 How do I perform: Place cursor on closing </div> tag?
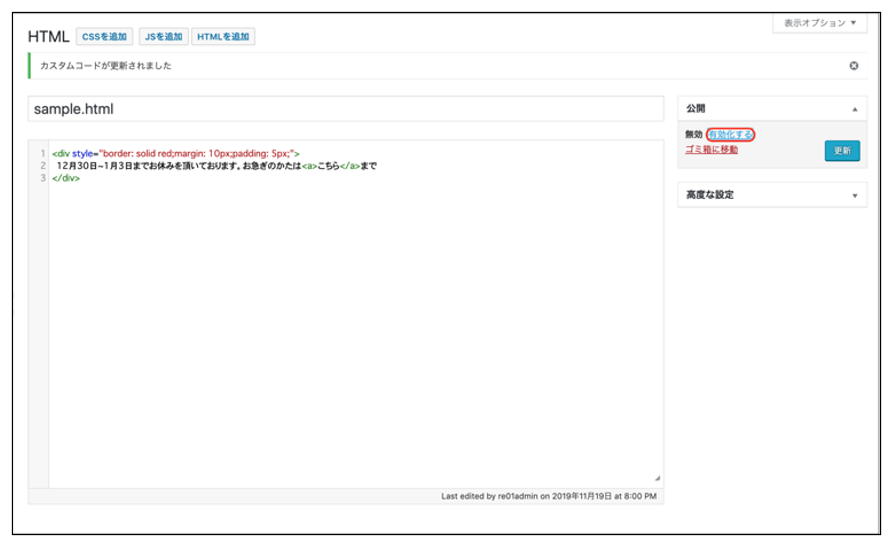pos(65,178)
